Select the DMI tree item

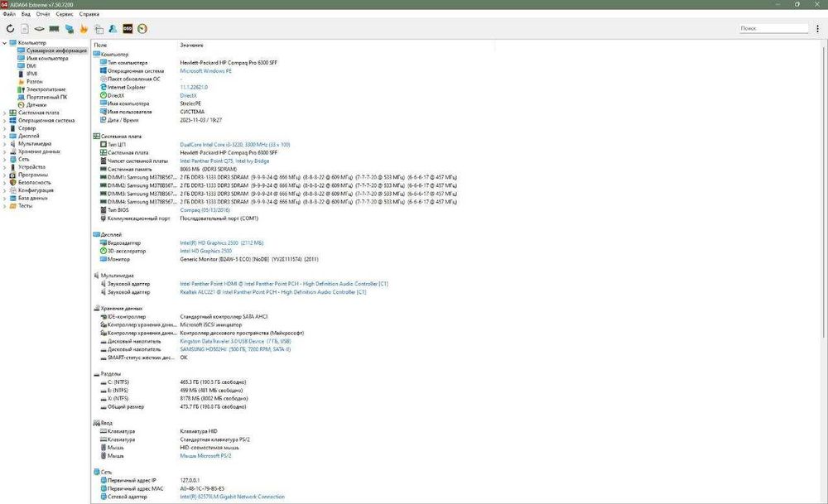pyautogui.click(x=31, y=66)
